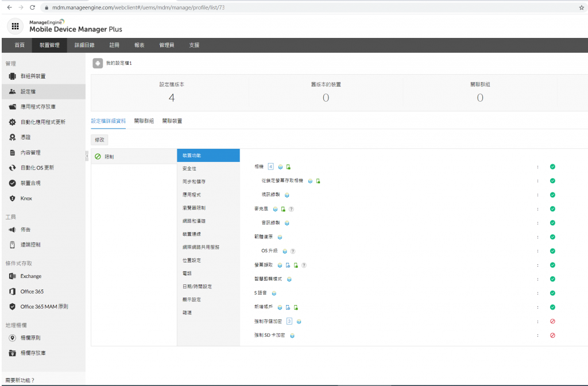Viewport: 588px width, 386px height.
Task: Click the 修改 button
Action: tap(99, 140)
